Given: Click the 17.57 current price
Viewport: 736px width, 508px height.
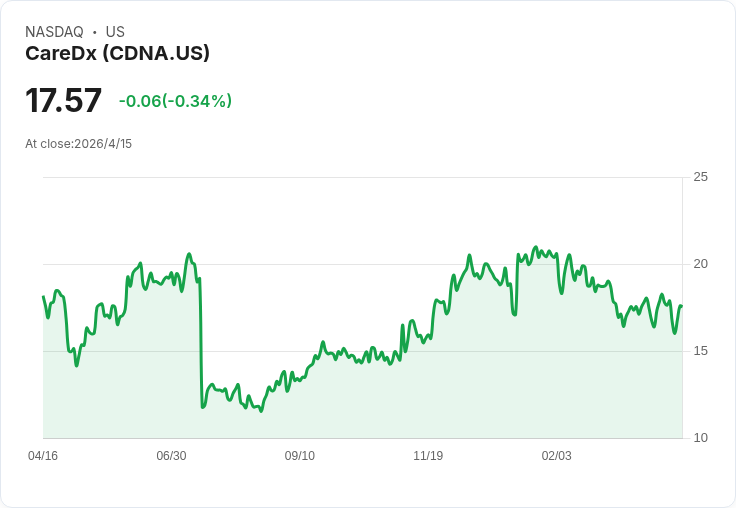Looking at the screenshot, I should (63, 101).
